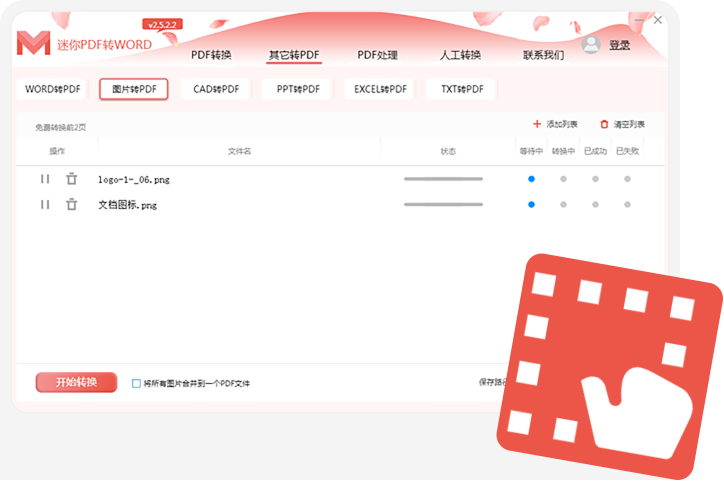Minimize the application window
Image resolution: width=724 pixels, height=481 pixels.
(639, 20)
